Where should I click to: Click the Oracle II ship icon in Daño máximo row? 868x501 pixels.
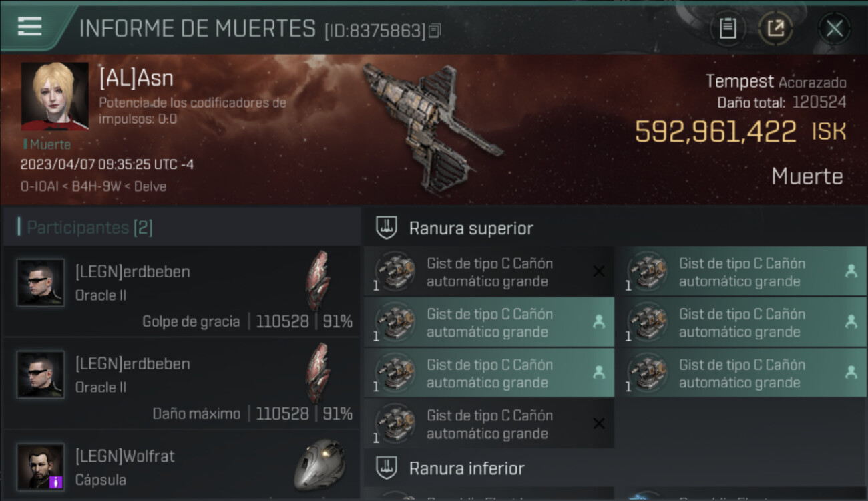pos(318,373)
